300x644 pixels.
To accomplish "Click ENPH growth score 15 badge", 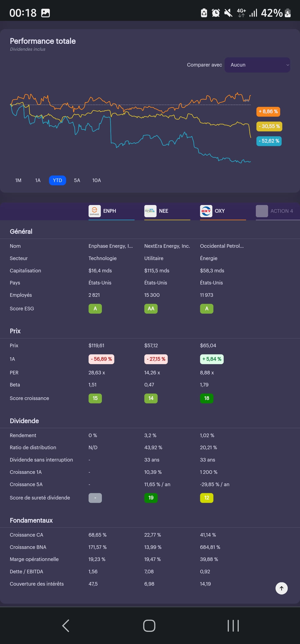I will (x=95, y=398).
